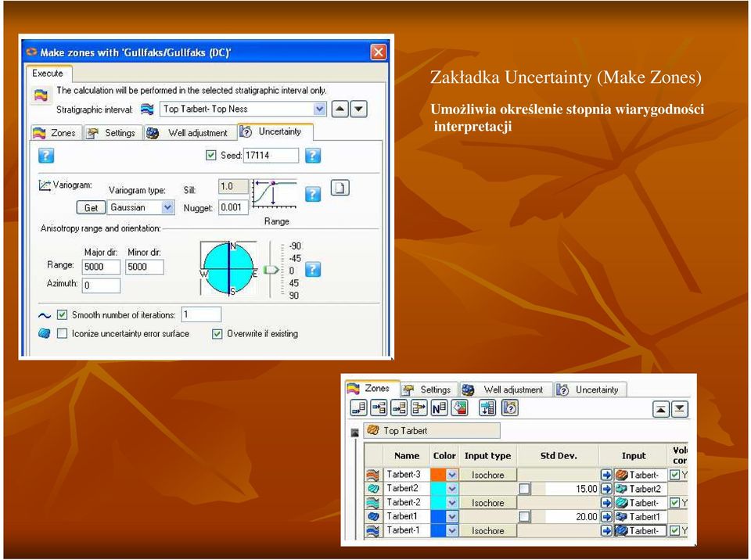The width and height of the screenshot is (751, 560).
Task: Click Isochore button in Tarbert-2 row
Action: pos(488,503)
